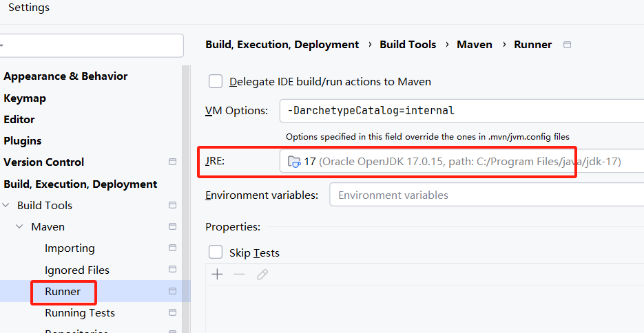The height and width of the screenshot is (333, 644).
Task: Open Appearance & Behavior settings
Action: click(65, 76)
